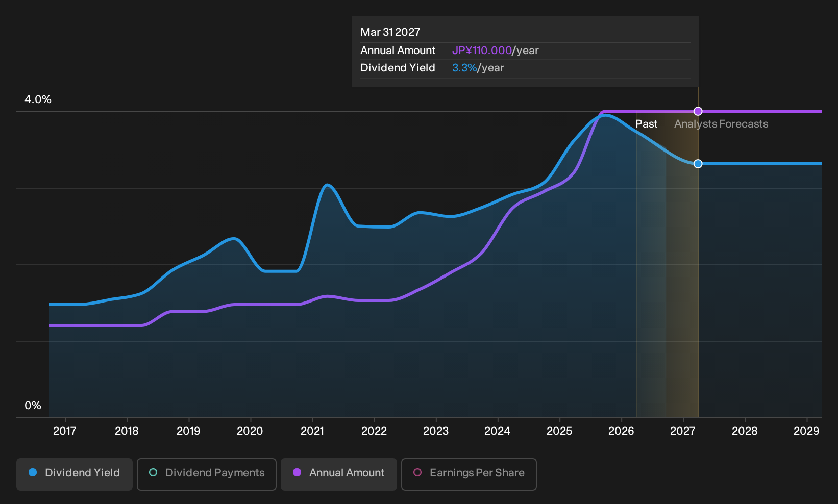Click the purple Annual Amount data point marker
Viewport: 838px width, 504px height.
coord(698,111)
